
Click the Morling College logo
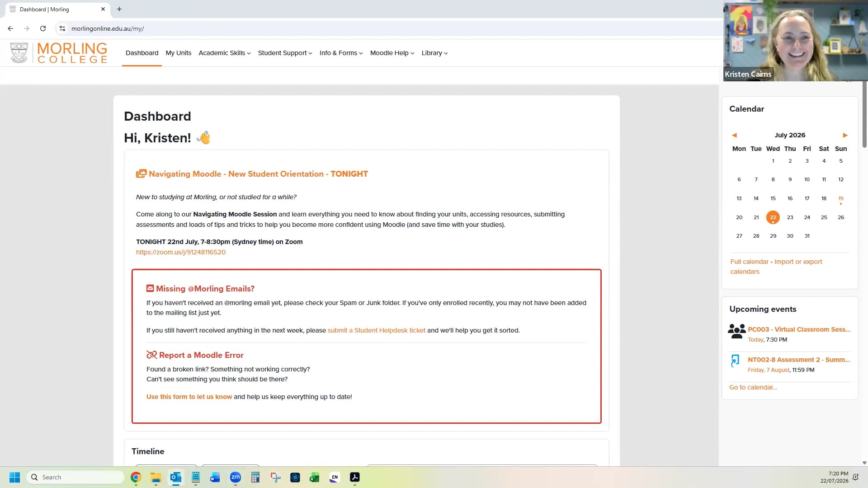coord(59,53)
